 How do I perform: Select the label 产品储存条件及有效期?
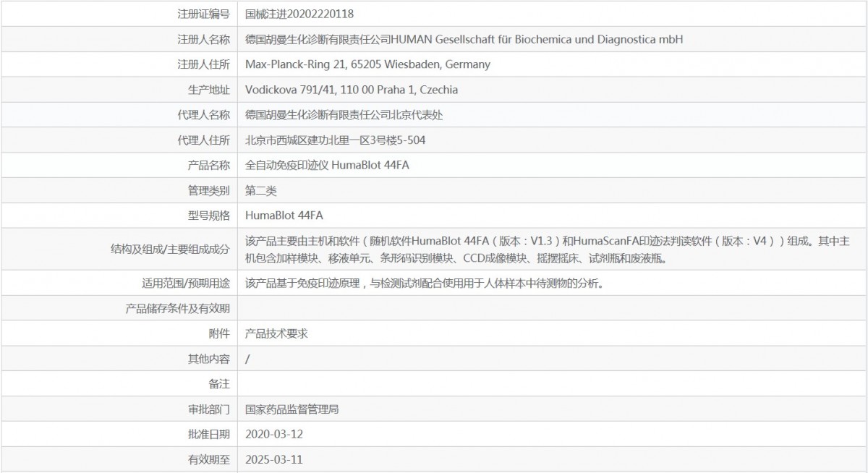point(178,309)
